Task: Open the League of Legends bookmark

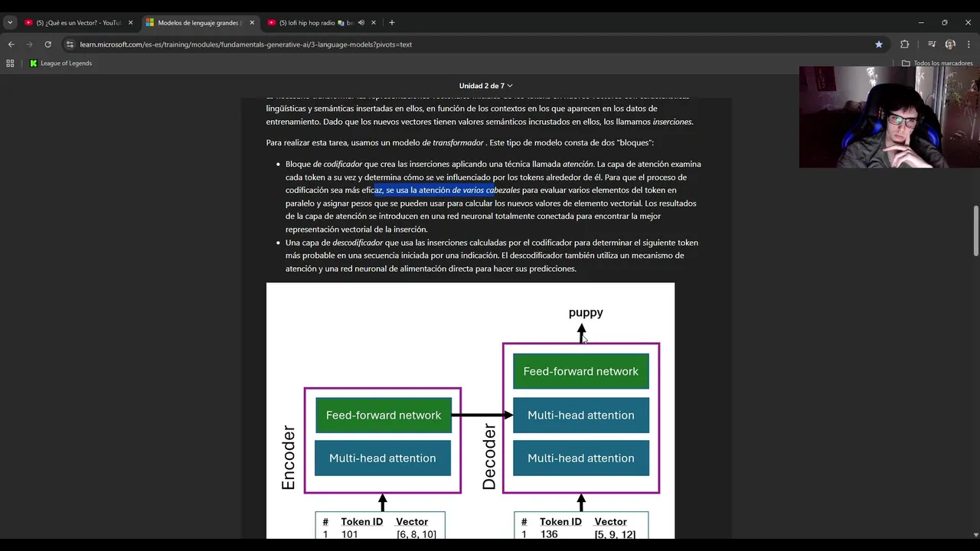Action: click(x=60, y=64)
